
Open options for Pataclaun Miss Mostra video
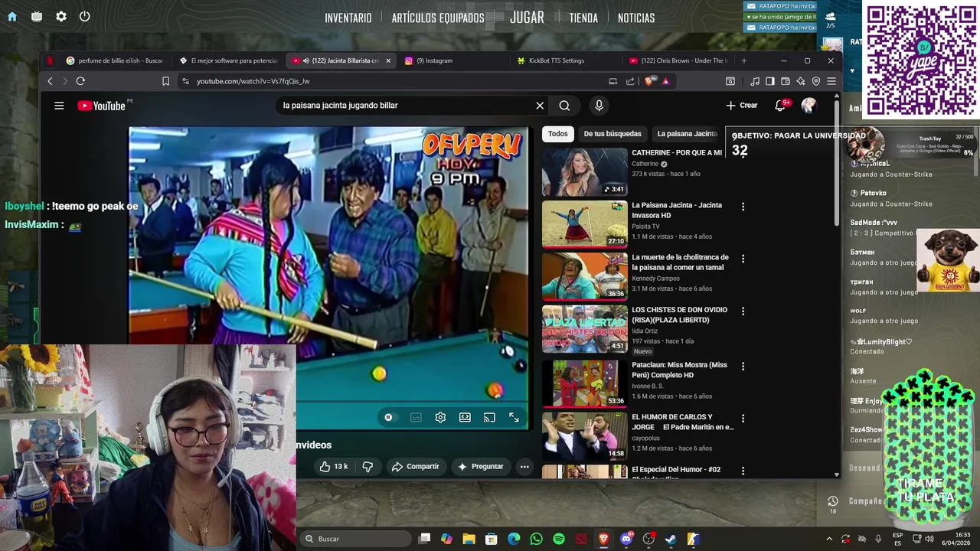(743, 367)
